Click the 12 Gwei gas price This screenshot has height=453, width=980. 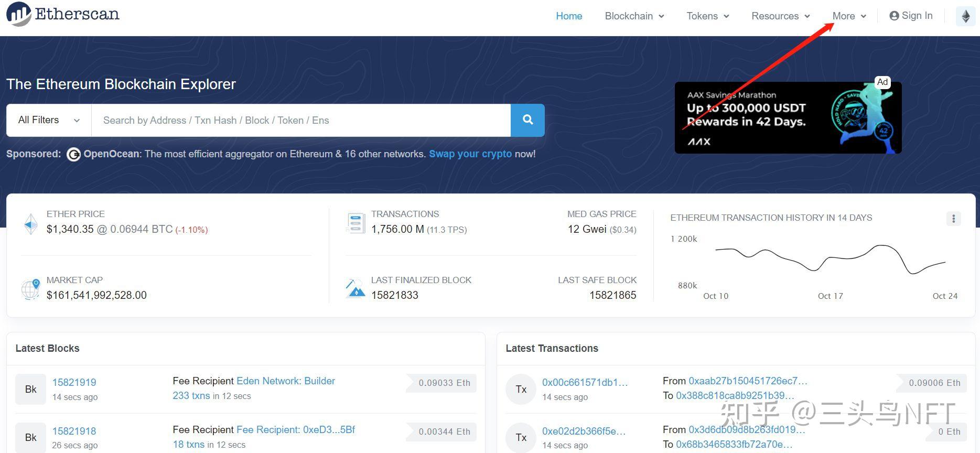coord(587,230)
